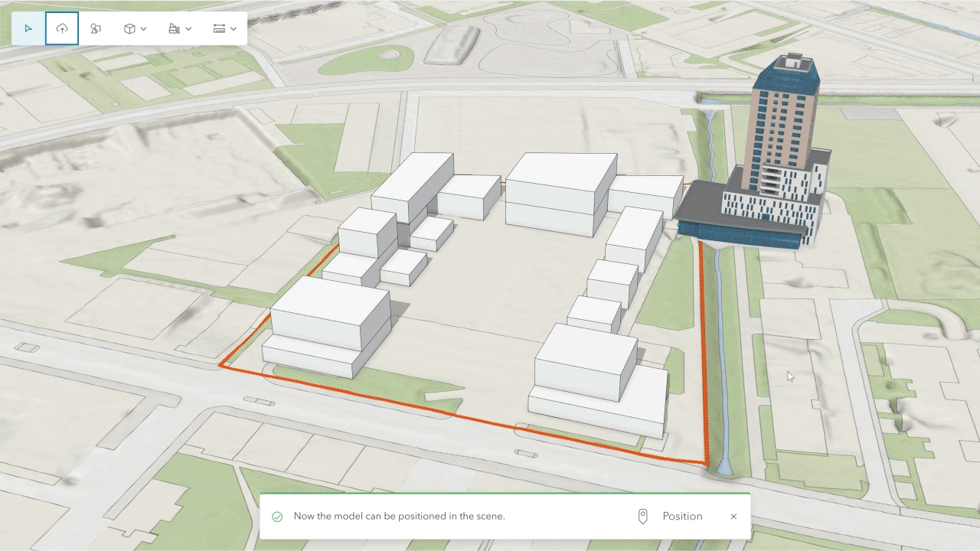Click the Position button in the notification
The height and width of the screenshot is (551, 980).
pos(670,517)
